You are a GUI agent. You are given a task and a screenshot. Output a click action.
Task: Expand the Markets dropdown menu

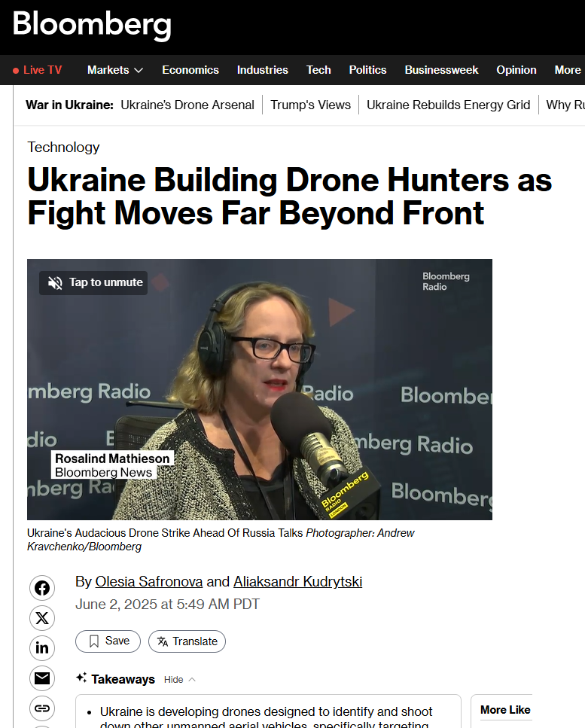[114, 70]
